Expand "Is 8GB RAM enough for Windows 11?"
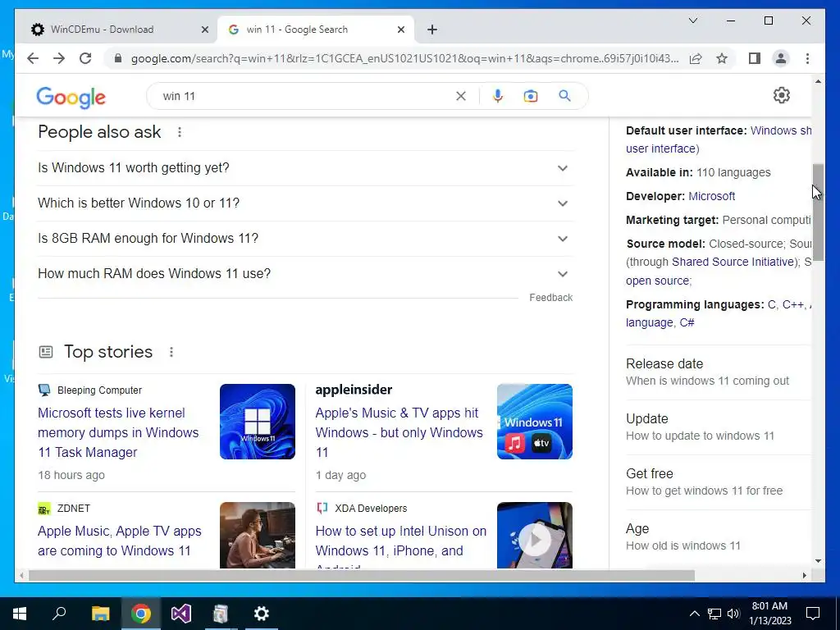This screenshot has width=840, height=630. click(x=305, y=239)
